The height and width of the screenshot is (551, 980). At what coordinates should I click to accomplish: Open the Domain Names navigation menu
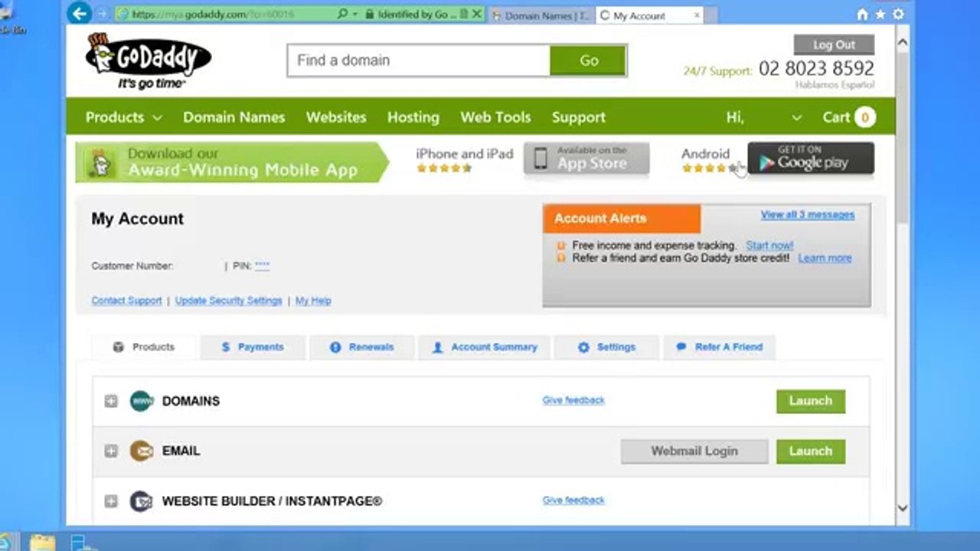(234, 117)
